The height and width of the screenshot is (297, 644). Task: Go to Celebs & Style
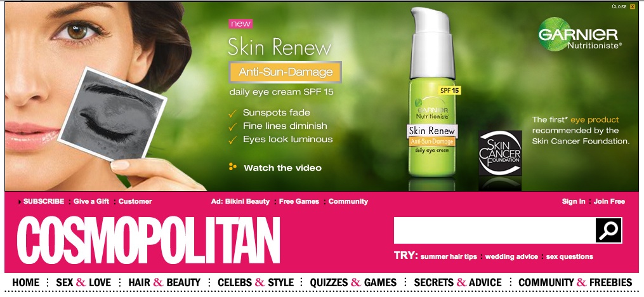click(x=256, y=282)
